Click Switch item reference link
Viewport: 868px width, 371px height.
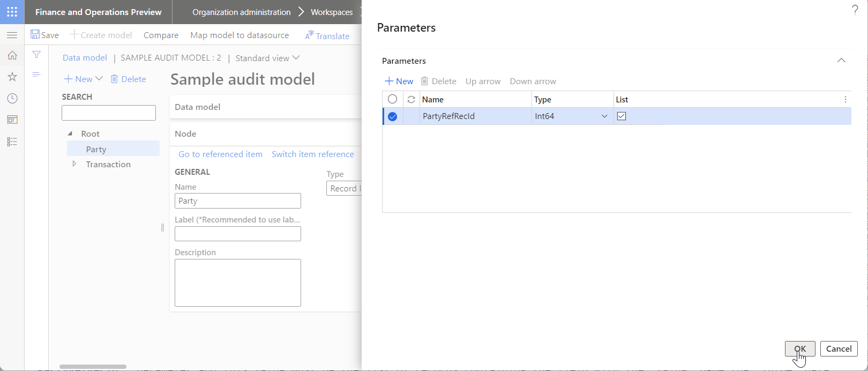313,154
